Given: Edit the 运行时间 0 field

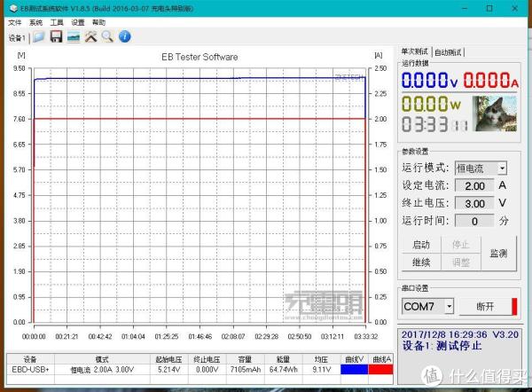Looking at the screenshot, I should [474, 221].
